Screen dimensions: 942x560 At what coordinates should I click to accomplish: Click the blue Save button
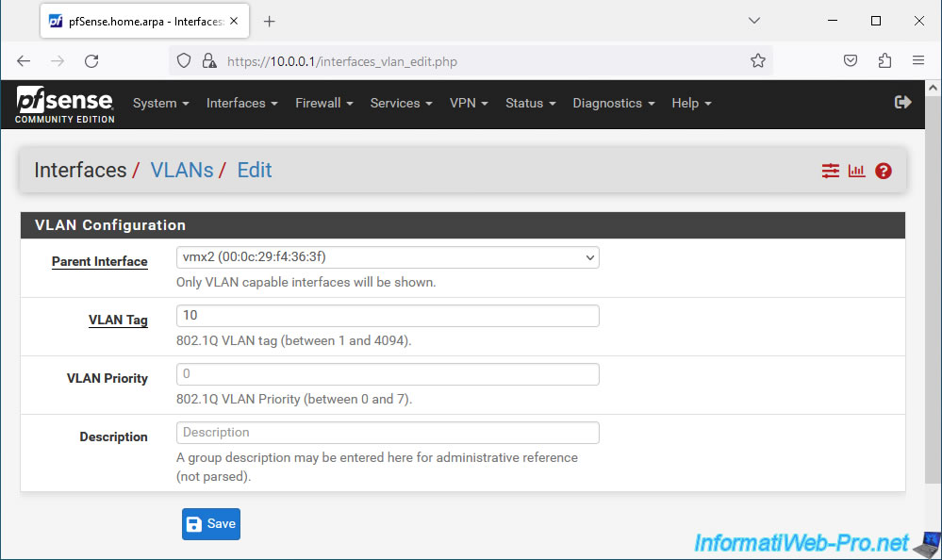tap(211, 524)
